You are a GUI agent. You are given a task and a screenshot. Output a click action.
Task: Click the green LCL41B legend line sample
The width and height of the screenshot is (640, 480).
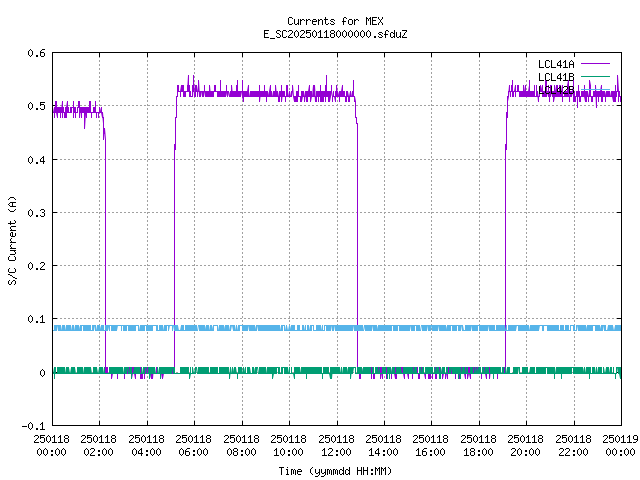pyautogui.click(x=595, y=76)
